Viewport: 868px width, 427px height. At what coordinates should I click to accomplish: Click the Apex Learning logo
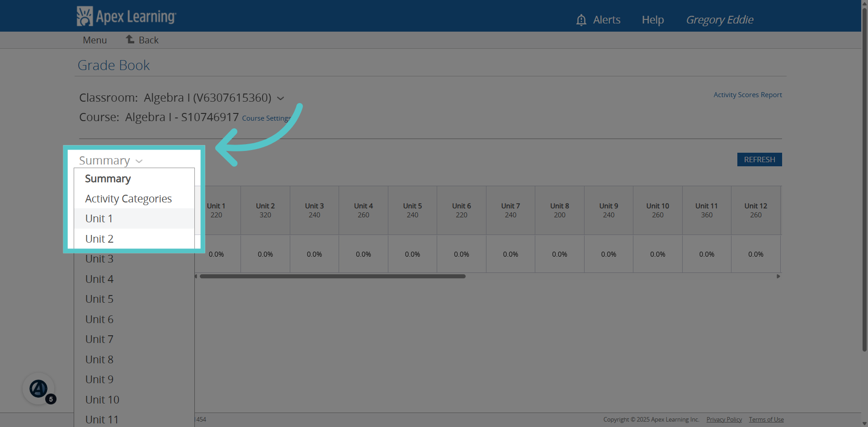(x=126, y=16)
